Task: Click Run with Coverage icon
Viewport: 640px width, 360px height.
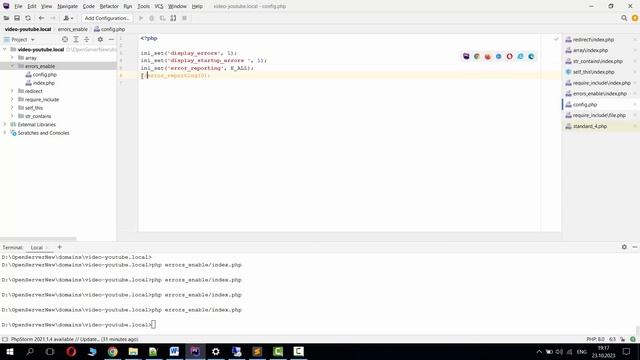Action: click(x=162, y=18)
